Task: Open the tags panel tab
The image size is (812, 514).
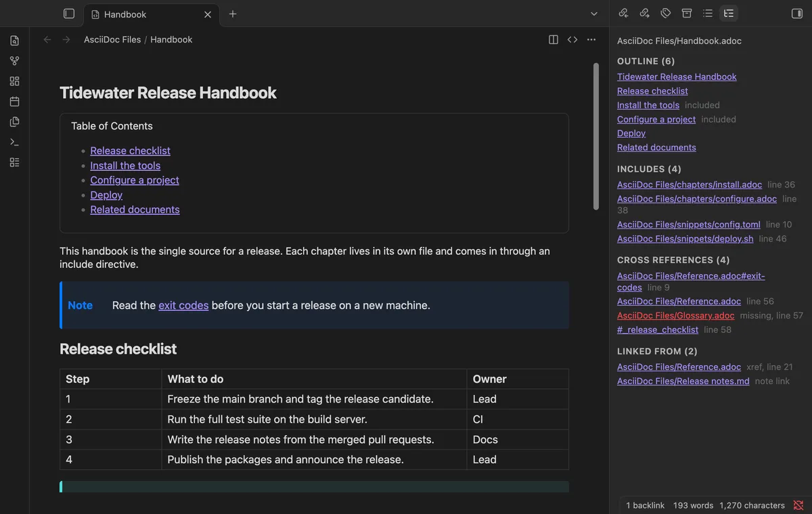Action: click(666, 14)
